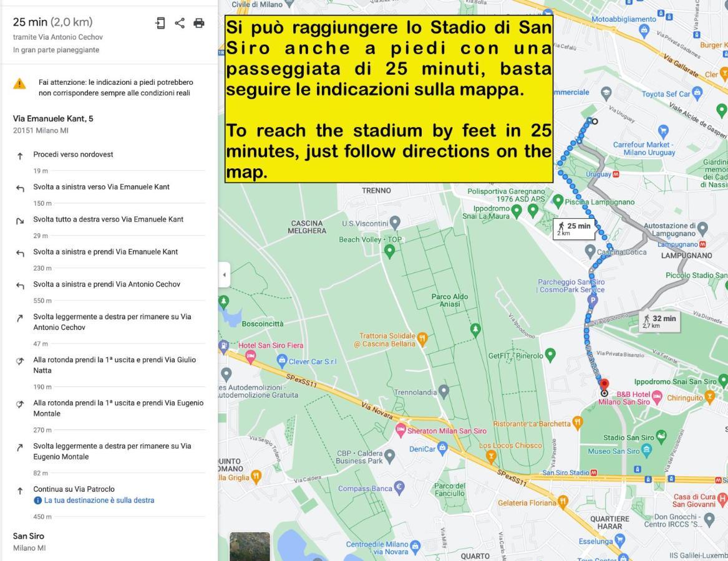This screenshot has width=728, height=561.
Task: Click the DeniCar shopping pin
Action: [x=442, y=448]
